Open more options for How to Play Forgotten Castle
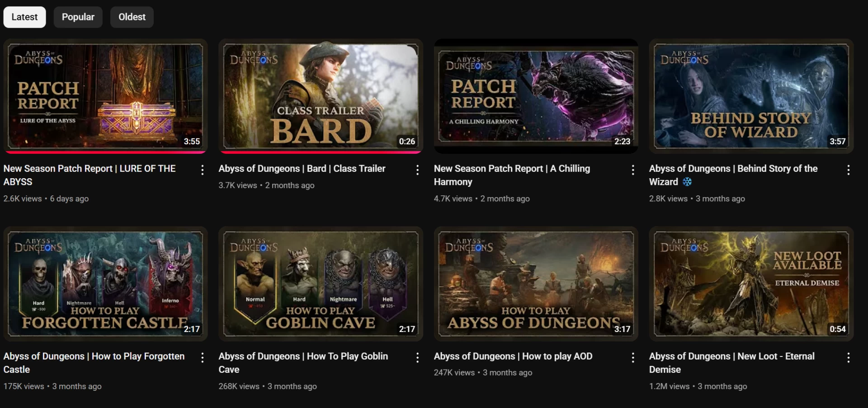 point(202,358)
